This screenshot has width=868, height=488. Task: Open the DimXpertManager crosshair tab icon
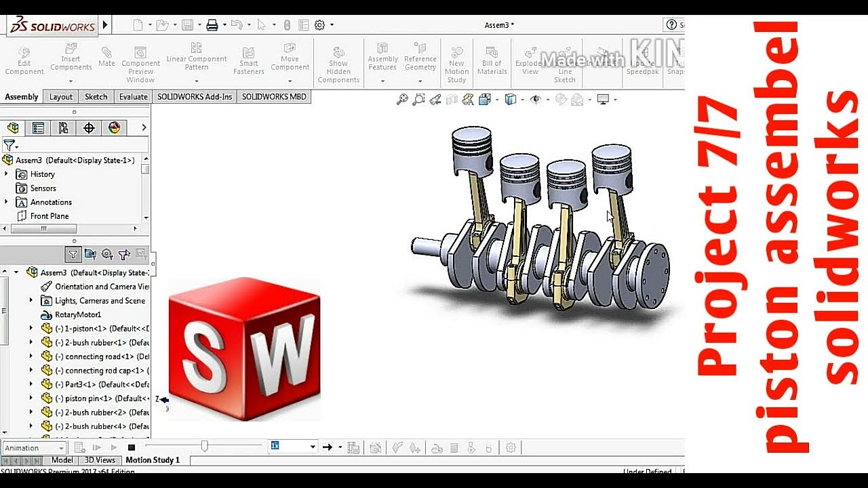coord(89,127)
